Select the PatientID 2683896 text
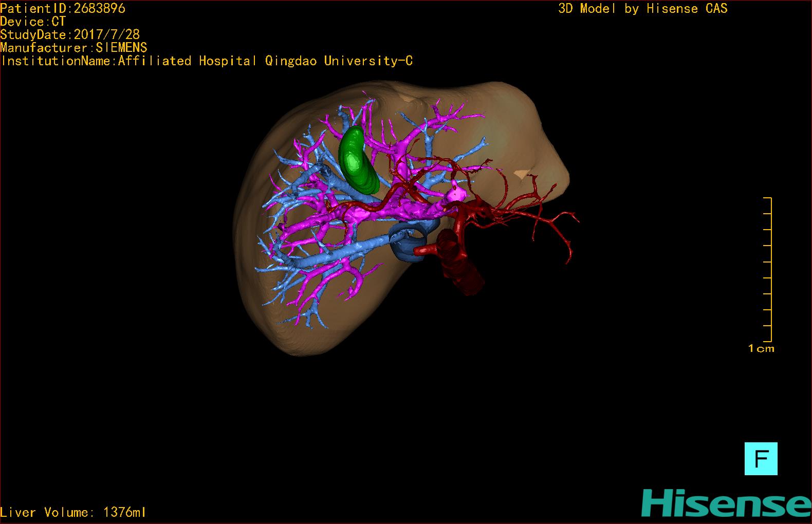 63,8
